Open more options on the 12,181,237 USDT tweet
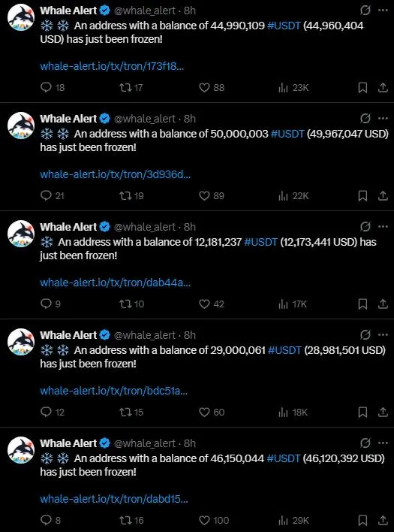The width and height of the screenshot is (394, 532). click(383, 227)
